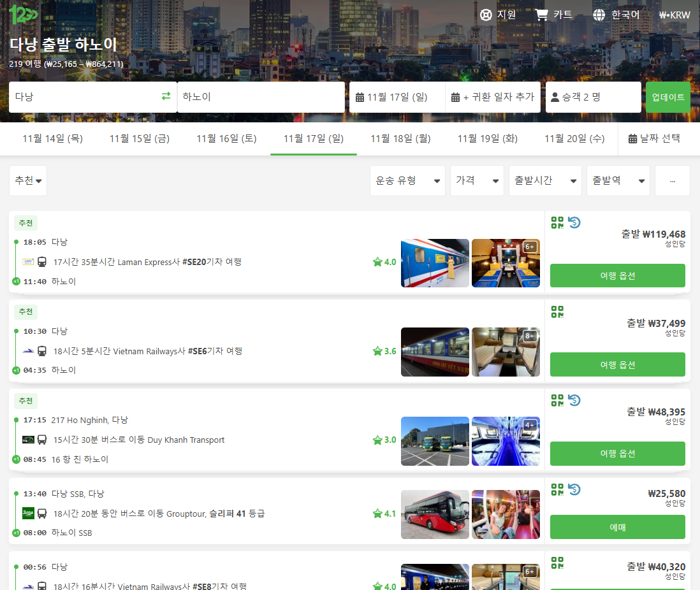Screen dimensions: 700x590
Task: Click Grouptour operator logo icon
Action: point(28,514)
